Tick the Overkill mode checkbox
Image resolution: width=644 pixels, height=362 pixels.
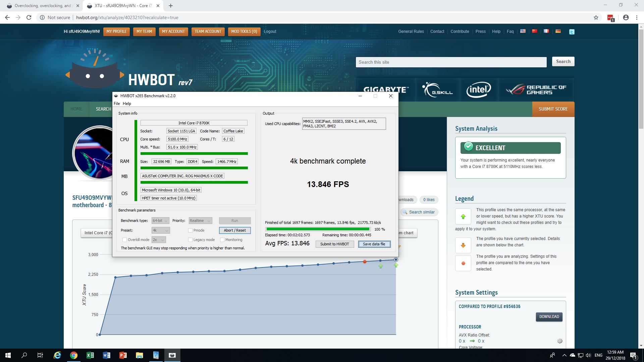tap(125, 240)
